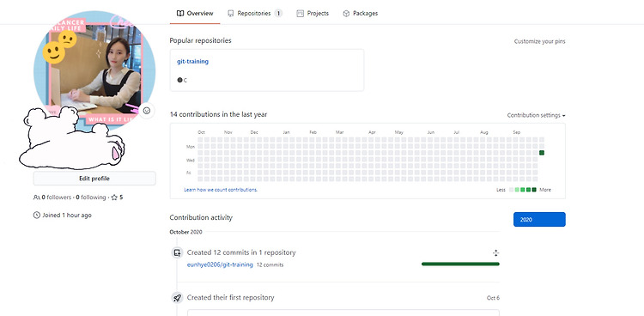
Task: Switch to the Repositories tab
Action: tap(255, 13)
